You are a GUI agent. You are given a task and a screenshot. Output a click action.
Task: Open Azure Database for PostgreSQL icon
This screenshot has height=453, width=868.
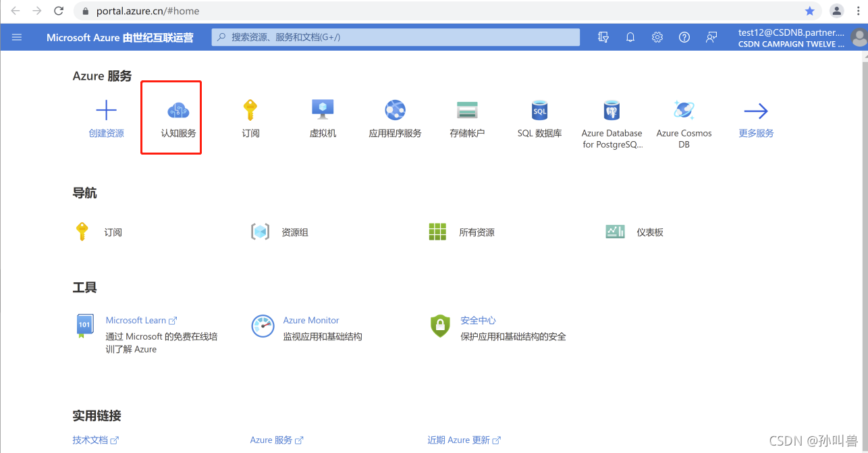click(x=612, y=110)
